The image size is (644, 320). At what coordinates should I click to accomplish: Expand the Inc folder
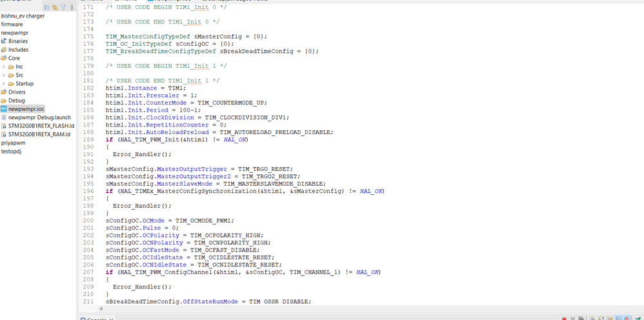click(4, 66)
